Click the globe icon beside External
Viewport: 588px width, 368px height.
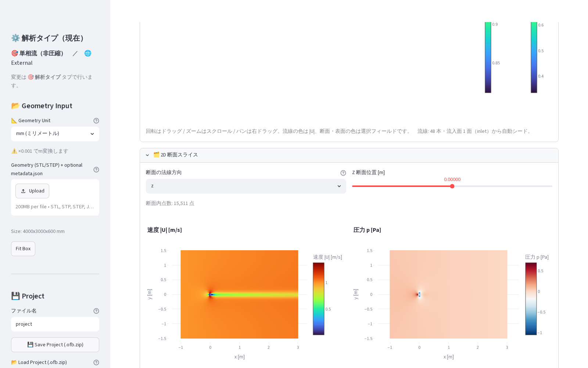tap(88, 53)
